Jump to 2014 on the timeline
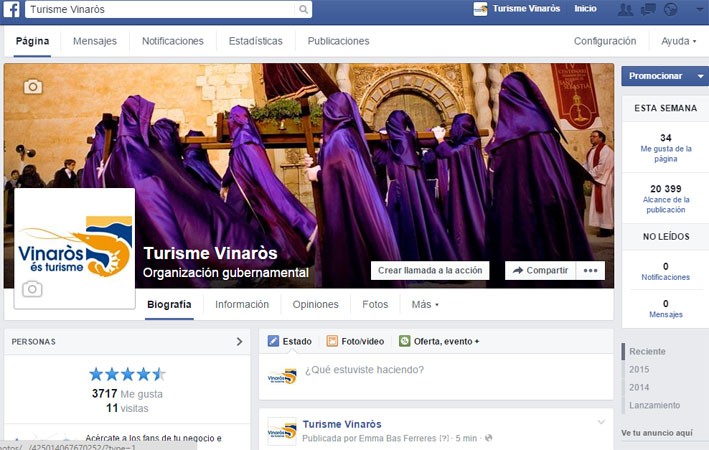The width and height of the screenshot is (709, 450). click(x=639, y=387)
